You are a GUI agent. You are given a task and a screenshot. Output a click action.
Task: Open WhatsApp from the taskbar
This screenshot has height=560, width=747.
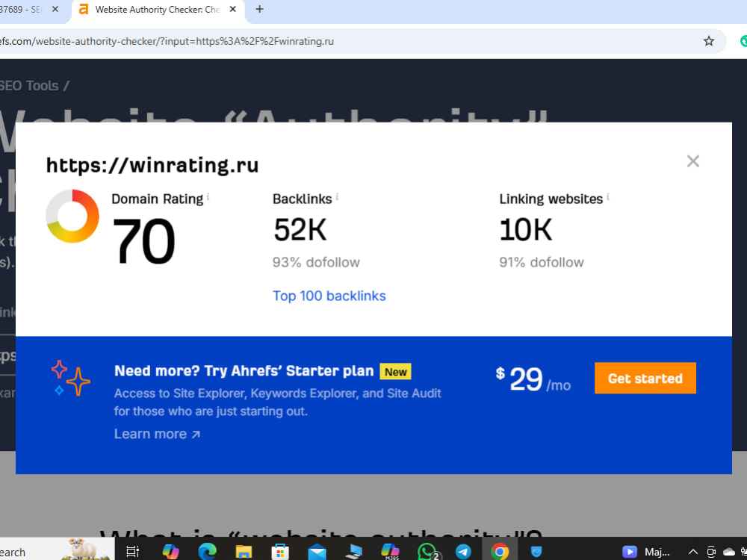(427, 552)
